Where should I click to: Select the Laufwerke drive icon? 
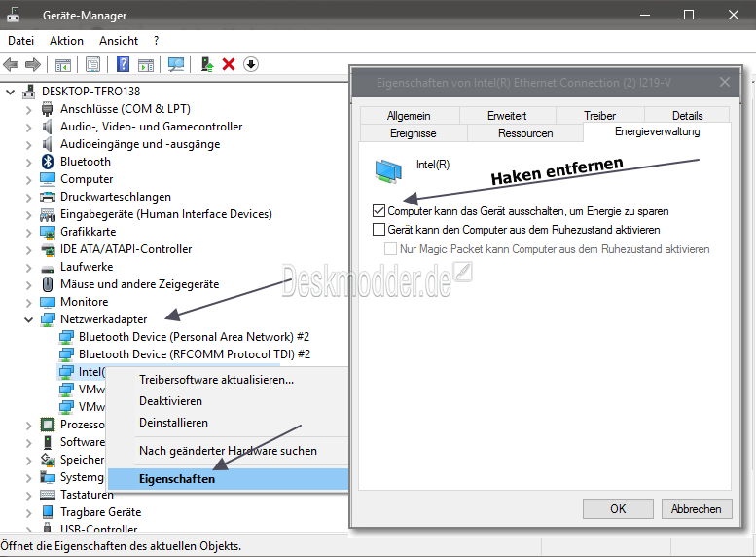point(48,269)
